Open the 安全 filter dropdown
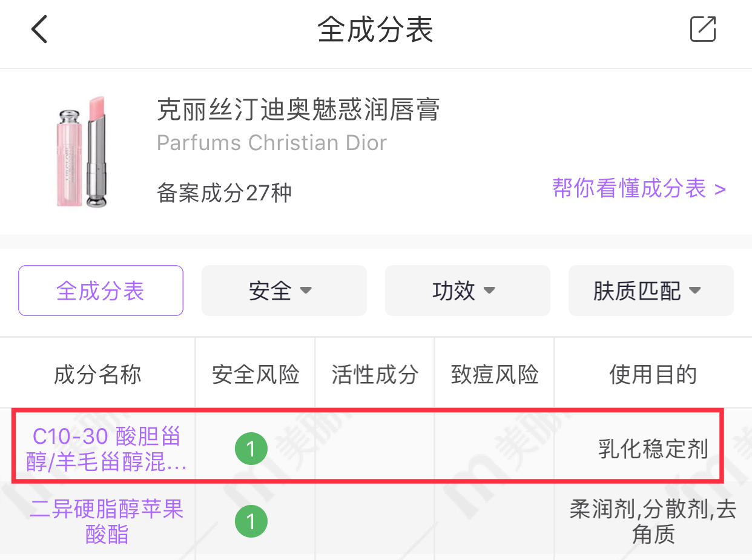The height and width of the screenshot is (560, 752). coord(284,291)
